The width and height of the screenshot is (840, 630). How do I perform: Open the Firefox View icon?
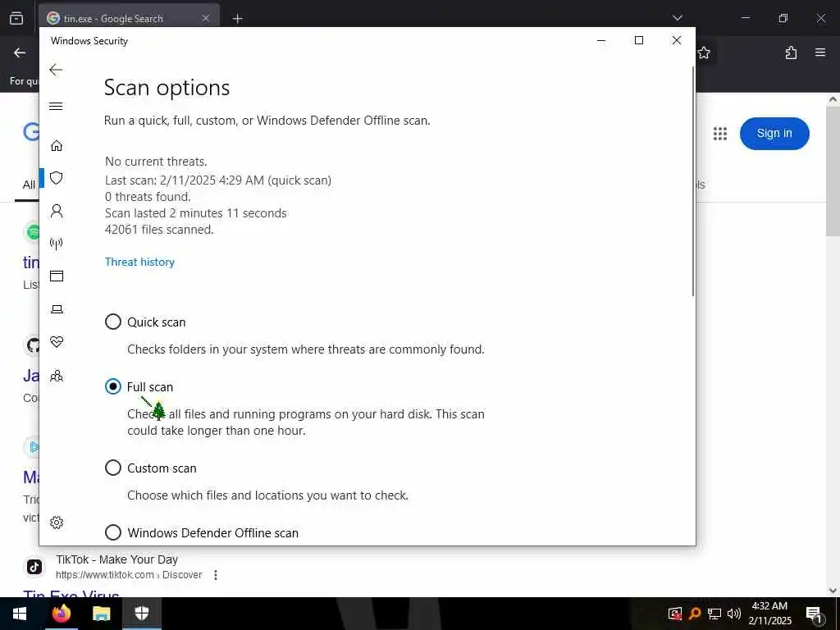pos(16,18)
